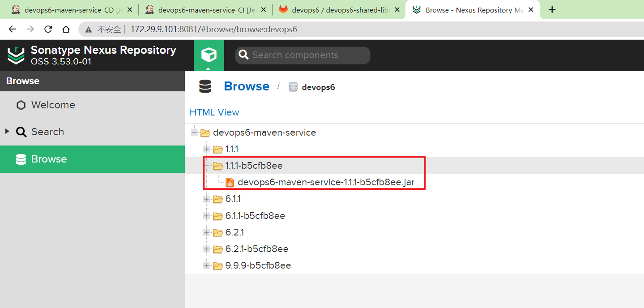Select devops6-maven-service-1.1.1-b5cfb8ee.jar file
Viewport: 644px width, 308px height.
pos(326,183)
